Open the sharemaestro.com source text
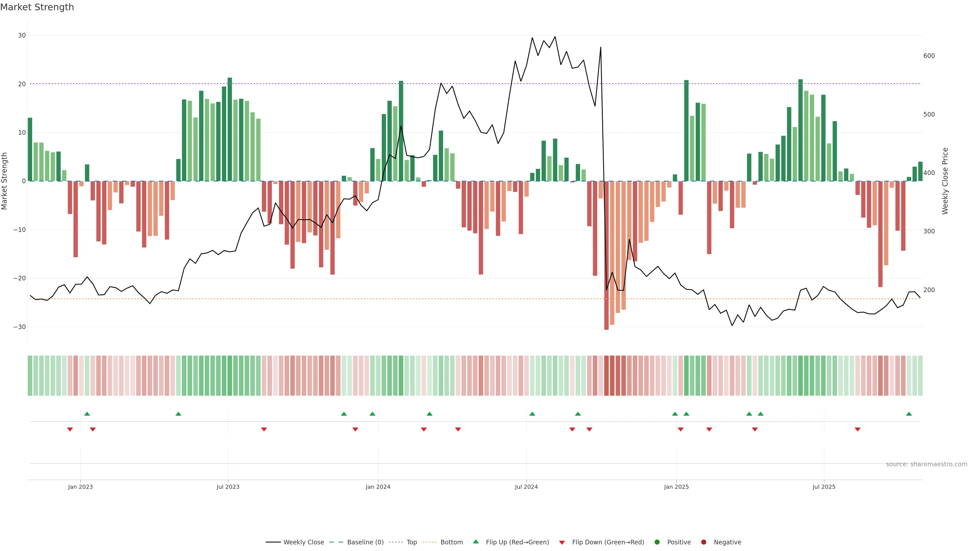 [926, 464]
